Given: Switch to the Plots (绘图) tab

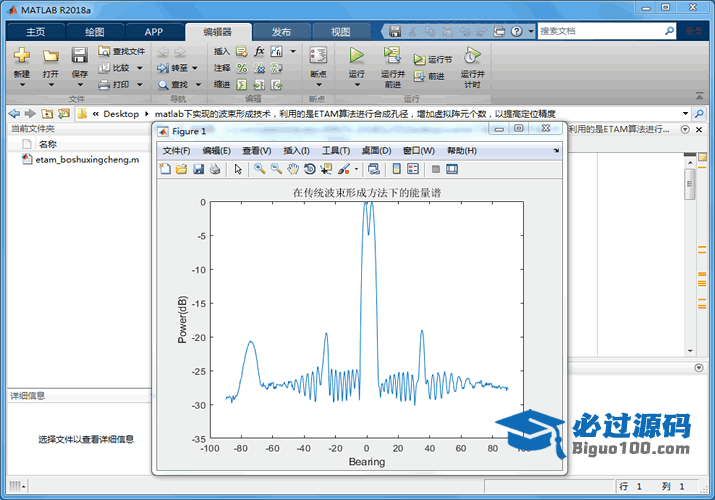Looking at the screenshot, I should 95,32.
